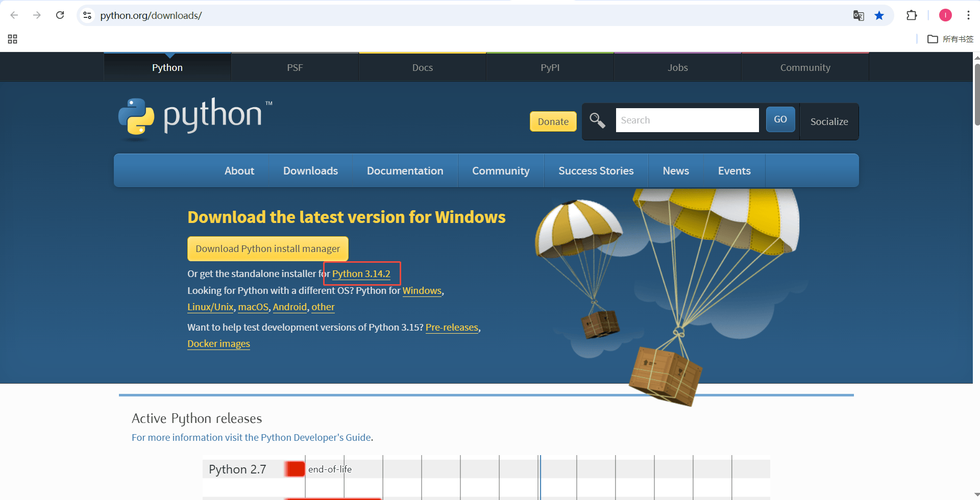Open the Chrome three-dot menu
Image resolution: width=980 pixels, height=500 pixels.
point(968,15)
